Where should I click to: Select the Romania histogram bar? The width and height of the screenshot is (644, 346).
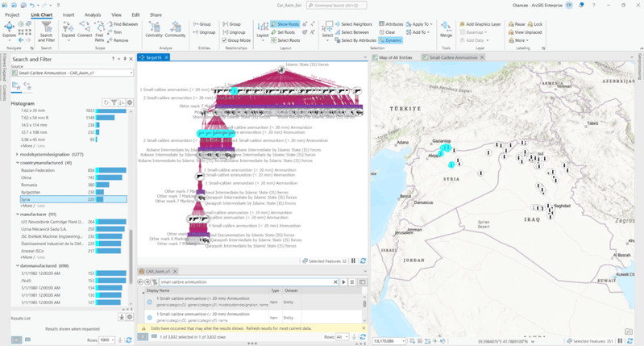102,185
